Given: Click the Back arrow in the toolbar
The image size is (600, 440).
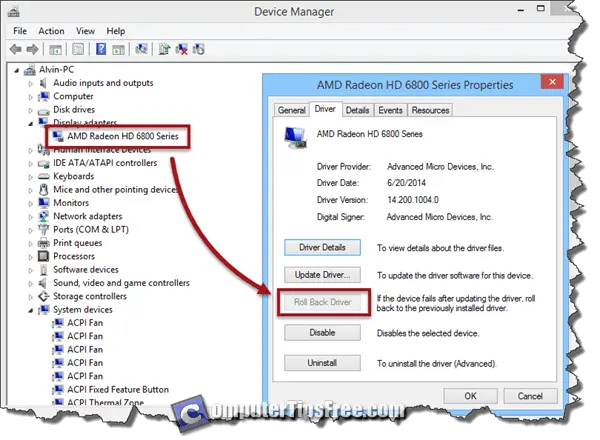Looking at the screenshot, I should [16, 49].
